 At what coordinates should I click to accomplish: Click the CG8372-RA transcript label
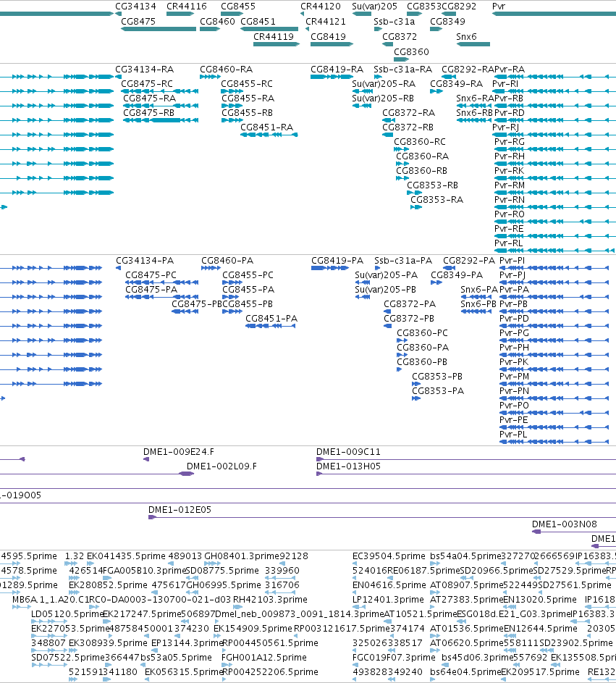click(x=408, y=113)
